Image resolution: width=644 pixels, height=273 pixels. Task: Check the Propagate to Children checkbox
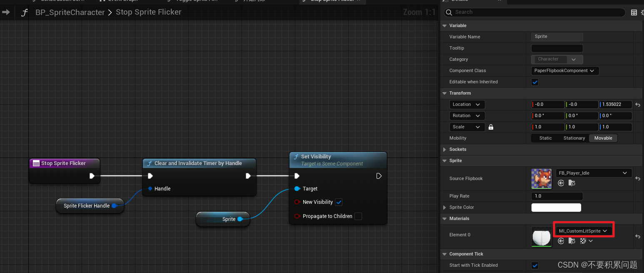pyautogui.click(x=358, y=216)
